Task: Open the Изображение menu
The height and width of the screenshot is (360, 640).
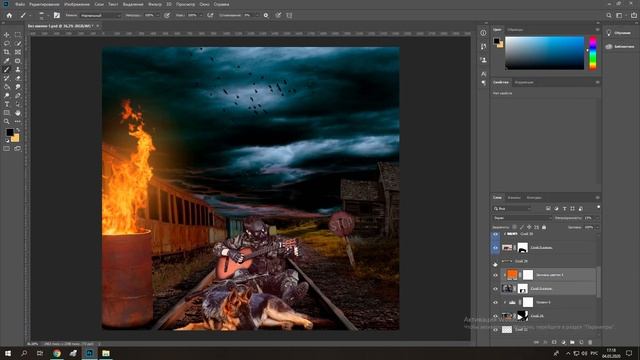Action: click(77, 4)
